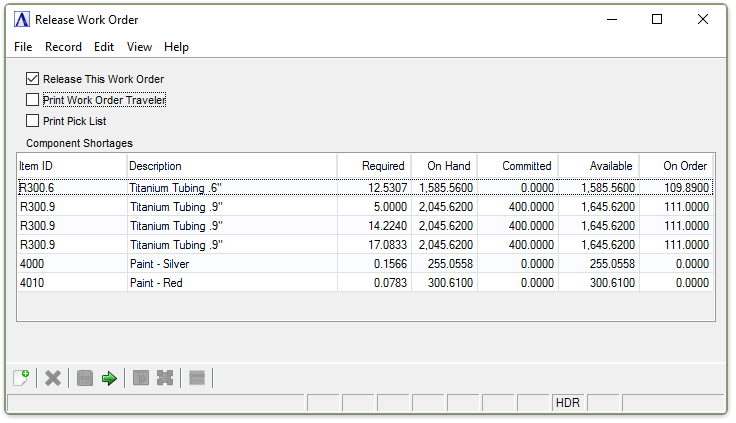Click the New record toolbar icon
736x423 pixels.
point(21,378)
